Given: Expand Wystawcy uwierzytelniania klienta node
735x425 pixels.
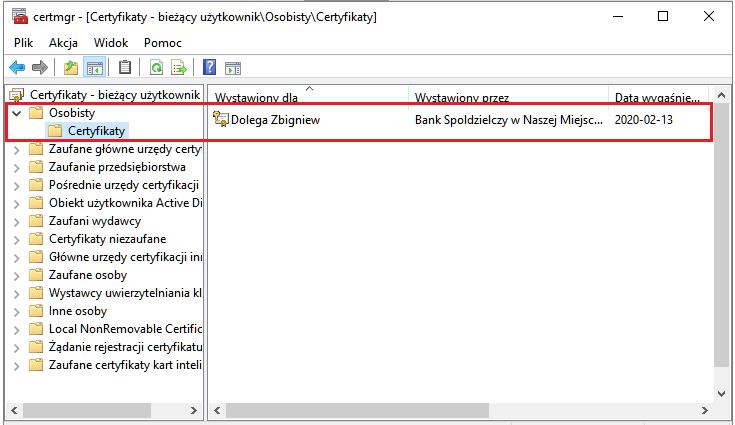Looking at the screenshot, I should (16, 294).
